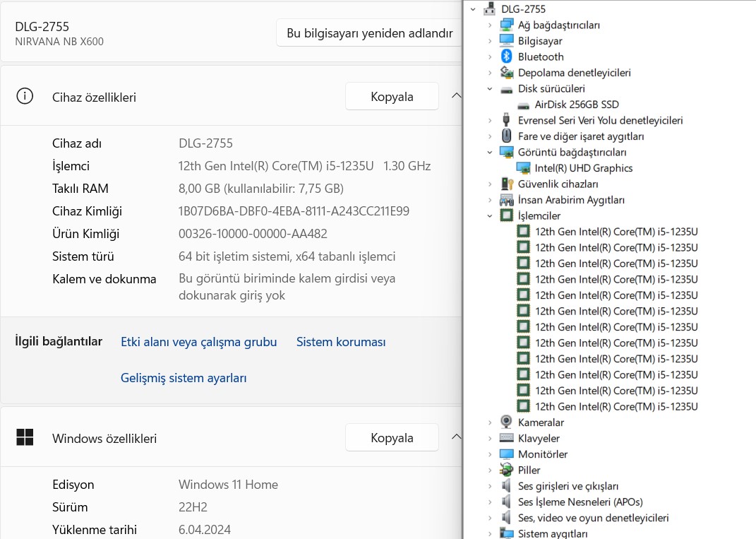Select the Monitörler tree item
This screenshot has width=756, height=539.
coord(542,454)
